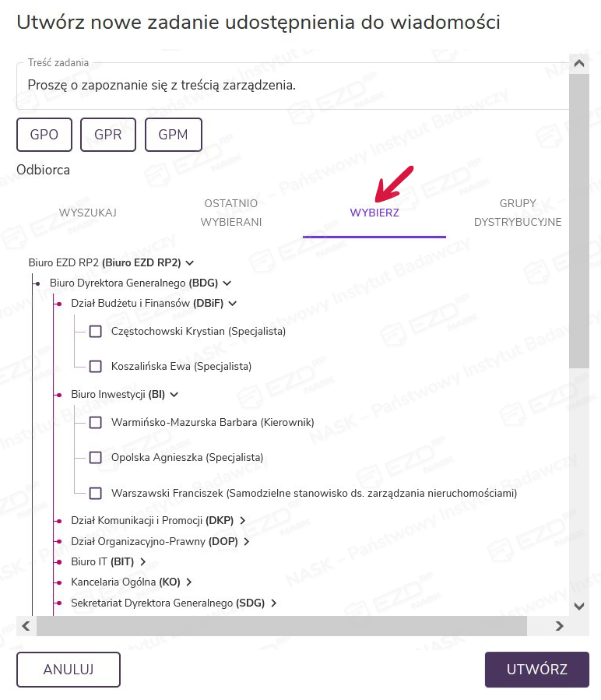Click the ANULUJ button

click(69, 670)
